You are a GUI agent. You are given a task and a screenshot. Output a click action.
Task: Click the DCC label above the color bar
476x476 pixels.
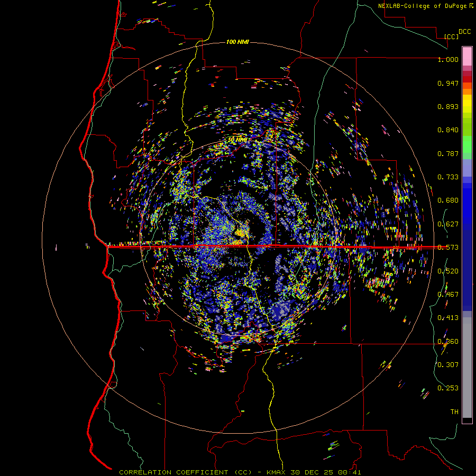[x=465, y=32]
